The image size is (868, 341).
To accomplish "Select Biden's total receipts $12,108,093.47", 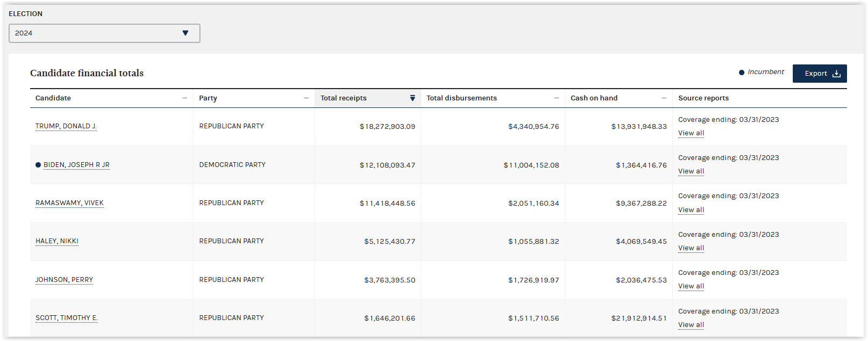I will [x=388, y=165].
